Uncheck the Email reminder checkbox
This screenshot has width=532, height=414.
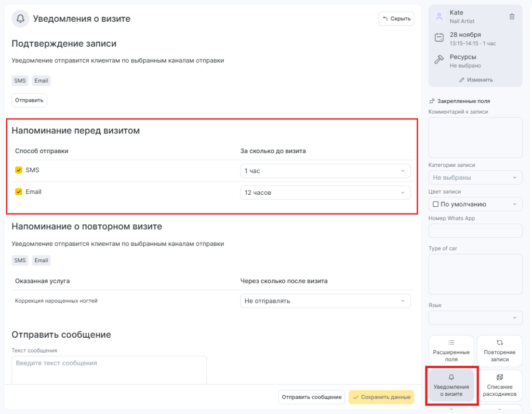tap(19, 192)
